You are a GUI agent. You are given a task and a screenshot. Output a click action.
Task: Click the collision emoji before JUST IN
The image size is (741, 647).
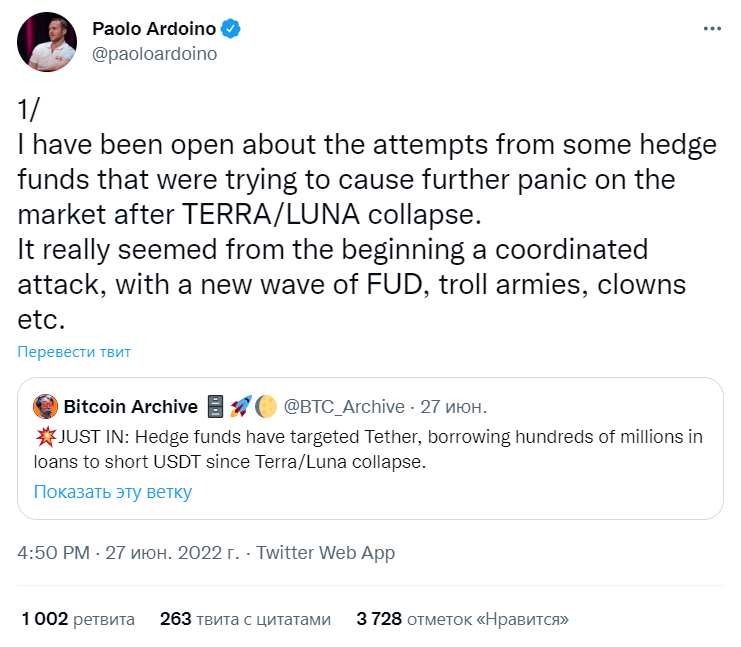tap(44, 436)
